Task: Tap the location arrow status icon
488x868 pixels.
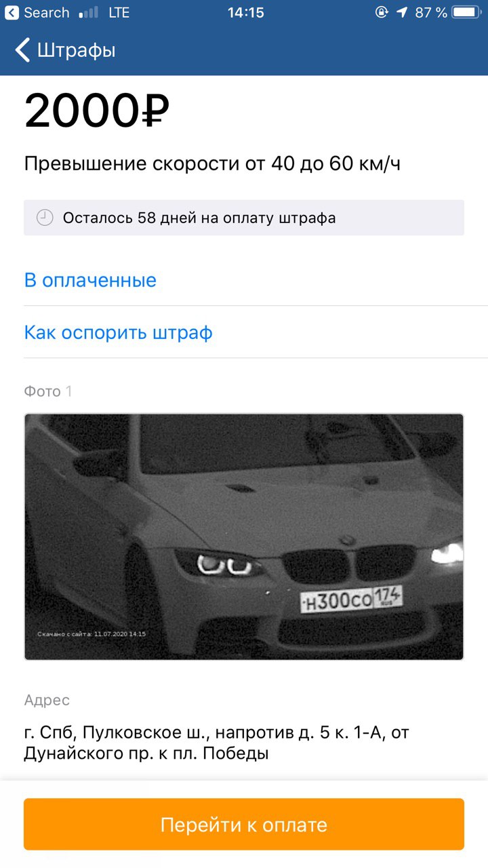Action: click(x=402, y=12)
